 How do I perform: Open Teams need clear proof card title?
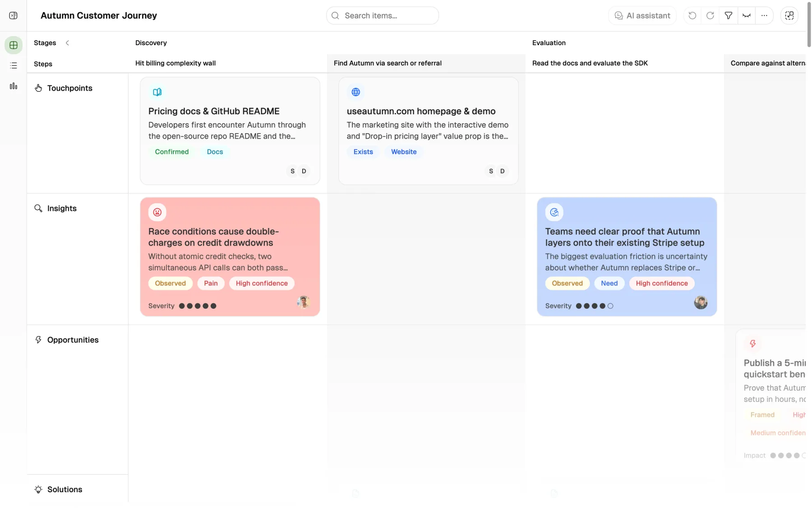(x=624, y=237)
